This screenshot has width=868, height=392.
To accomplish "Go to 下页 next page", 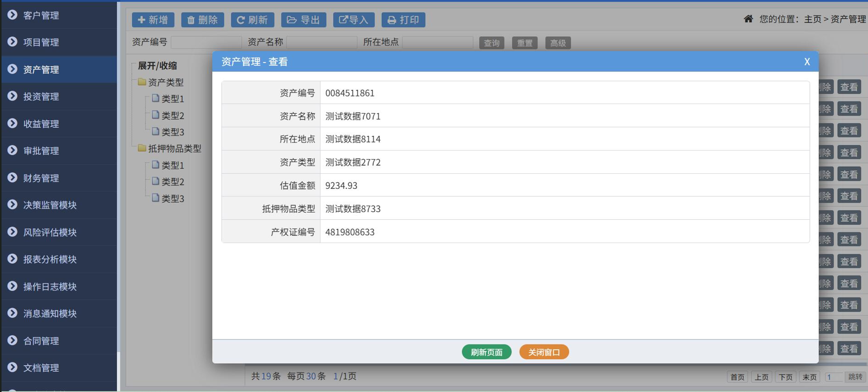I will click(x=786, y=377).
